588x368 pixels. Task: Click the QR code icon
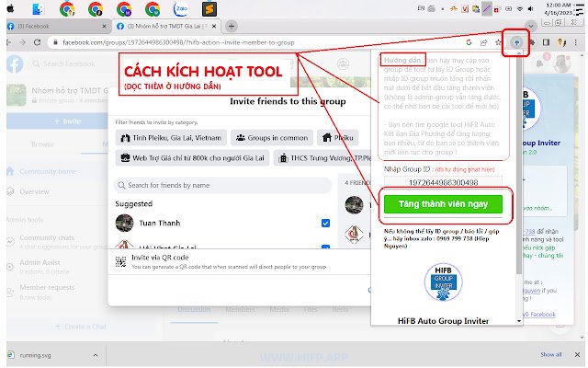(120, 261)
